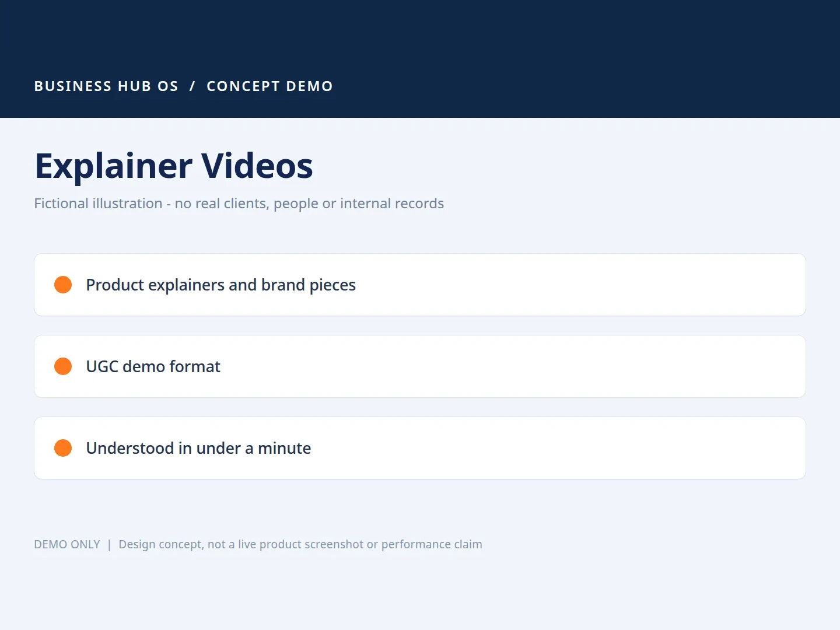Screen dimensions: 840x630
Task: Open the 'Product explainers and brand pieces' card
Action: 420,285
